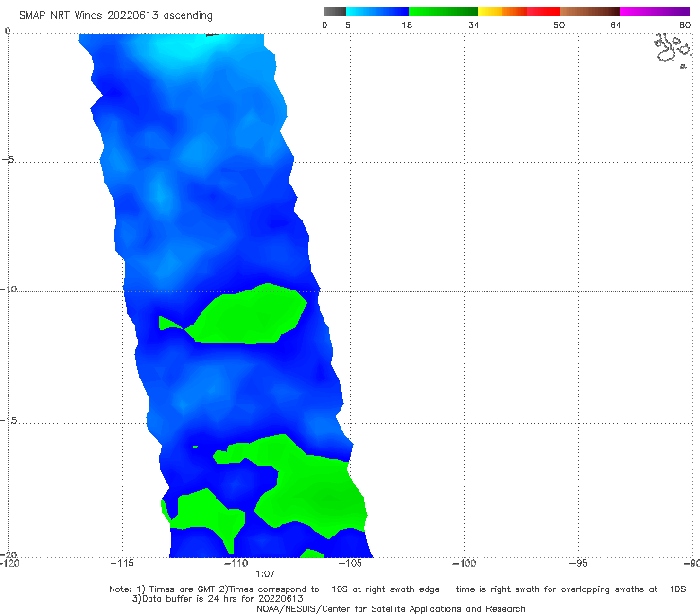Click the '18' label under the color bar
The image size is (700, 615).
pyautogui.click(x=407, y=25)
